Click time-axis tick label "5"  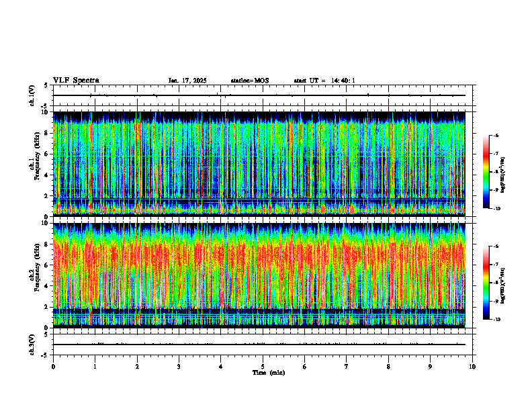(263, 367)
